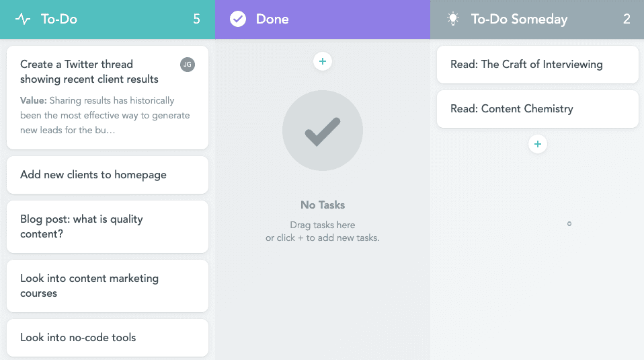Click the To-Do Someday column title
The height and width of the screenshot is (360, 644).
point(519,20)
